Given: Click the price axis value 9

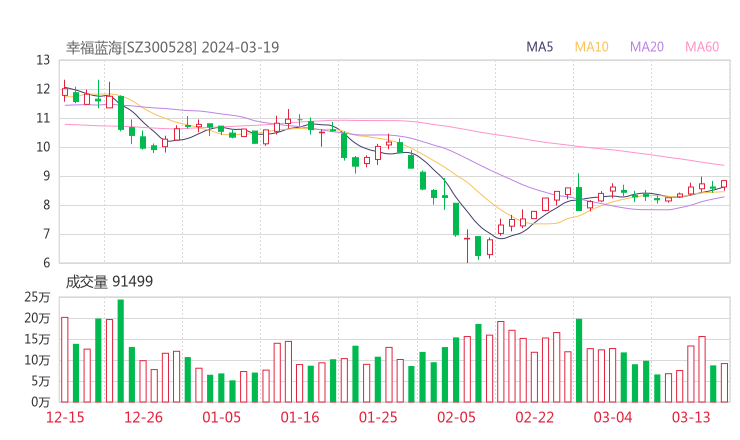Looking at the screenshot, I should (x=46, y=176).
